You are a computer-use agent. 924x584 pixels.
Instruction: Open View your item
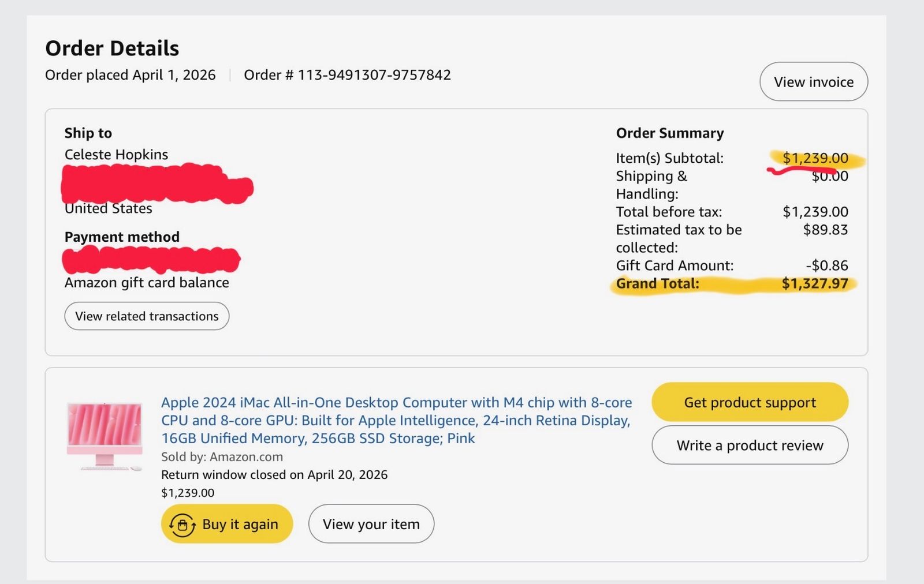pos(371,524)
